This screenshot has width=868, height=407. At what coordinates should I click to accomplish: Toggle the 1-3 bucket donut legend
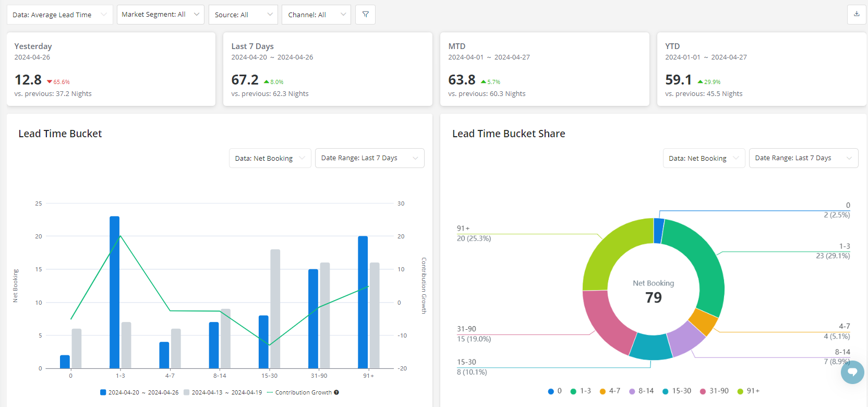pyautogui.click(x=581, y=391)
